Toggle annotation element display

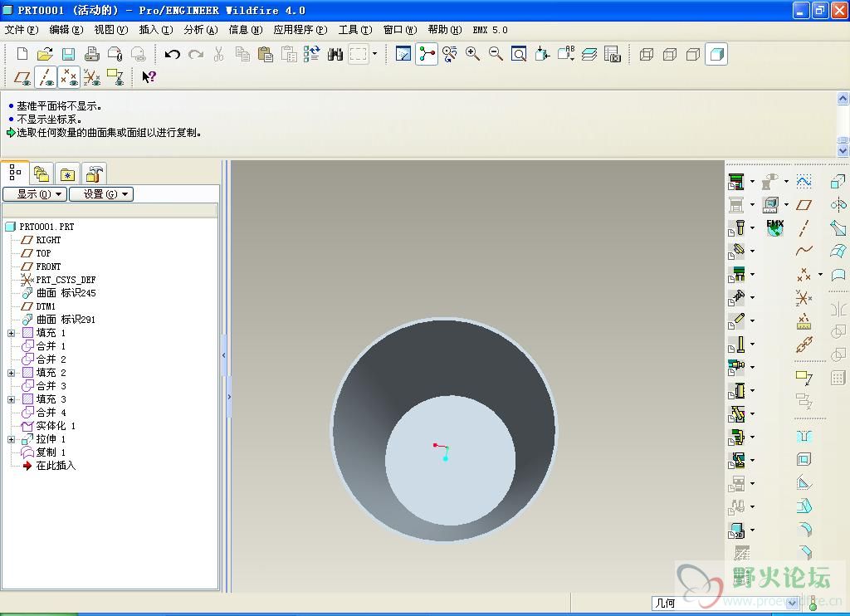(x=115, y=77)
